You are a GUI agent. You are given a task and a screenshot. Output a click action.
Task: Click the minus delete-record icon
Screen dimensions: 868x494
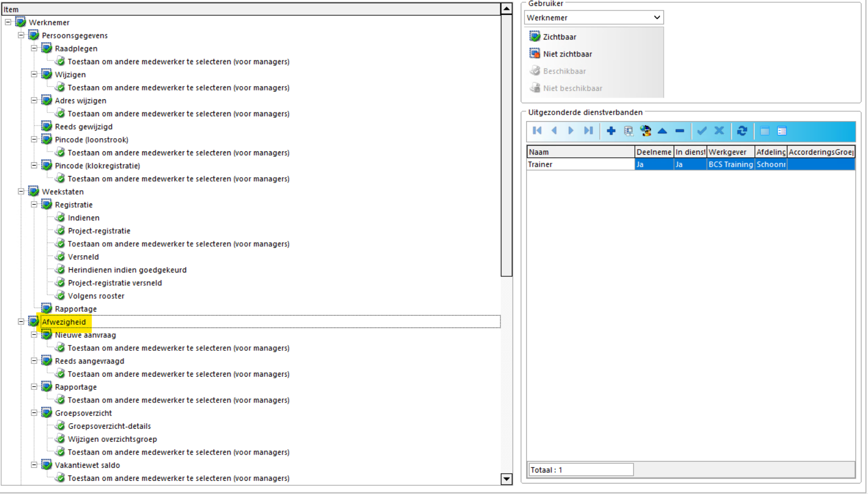pos(680,131)
